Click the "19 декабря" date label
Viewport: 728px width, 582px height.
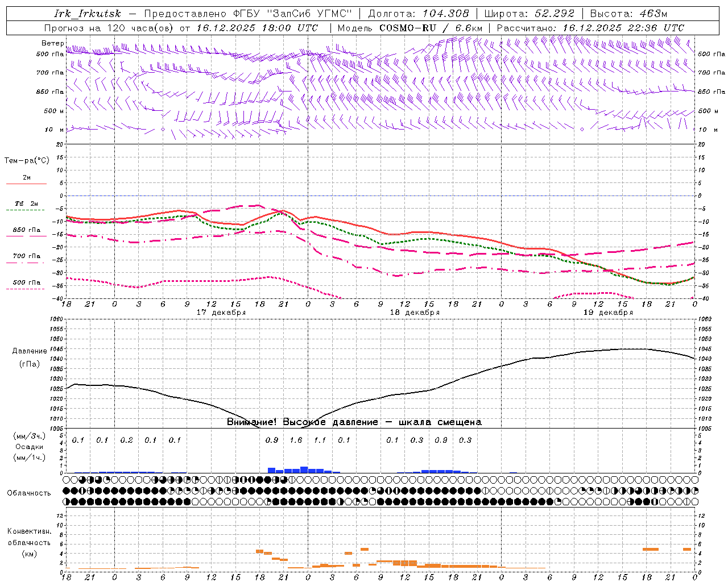click(608, 313)
